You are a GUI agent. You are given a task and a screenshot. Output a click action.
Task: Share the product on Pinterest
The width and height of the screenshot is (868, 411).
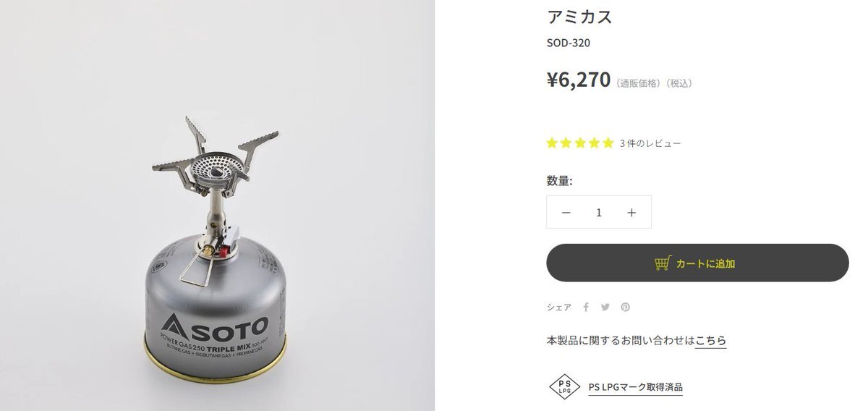pos(625,307)
